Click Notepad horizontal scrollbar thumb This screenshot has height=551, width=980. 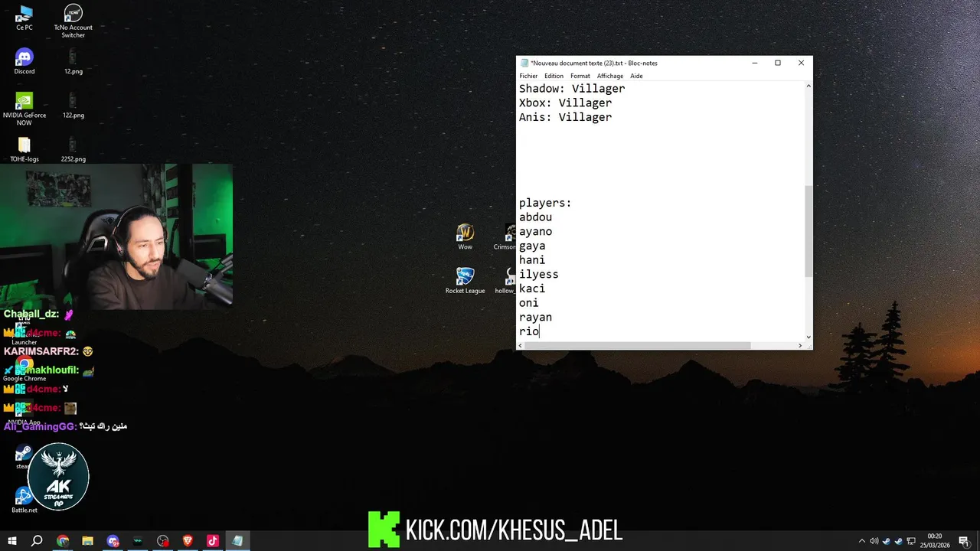(637, 346)
